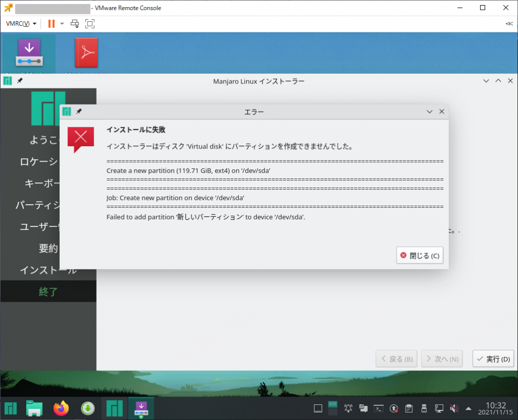Image resolution: width=518 pixels, height=420 pixels.
Task: Open the network connection tray icon
Action: coord(439,408)
